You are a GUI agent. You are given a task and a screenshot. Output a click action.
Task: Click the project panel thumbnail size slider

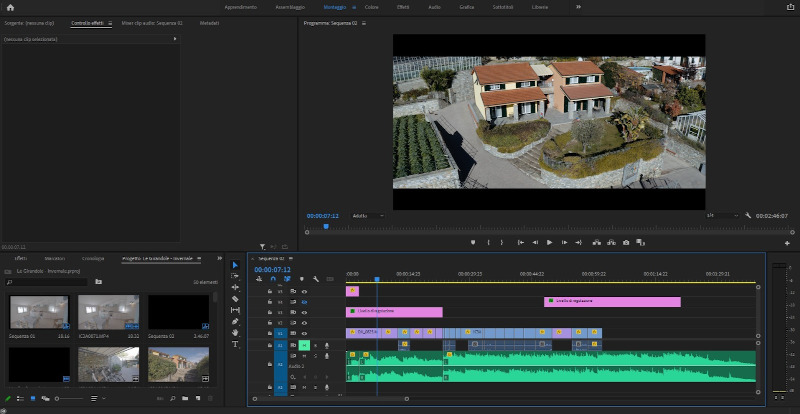pyautogui.click(x=58, y=398)
